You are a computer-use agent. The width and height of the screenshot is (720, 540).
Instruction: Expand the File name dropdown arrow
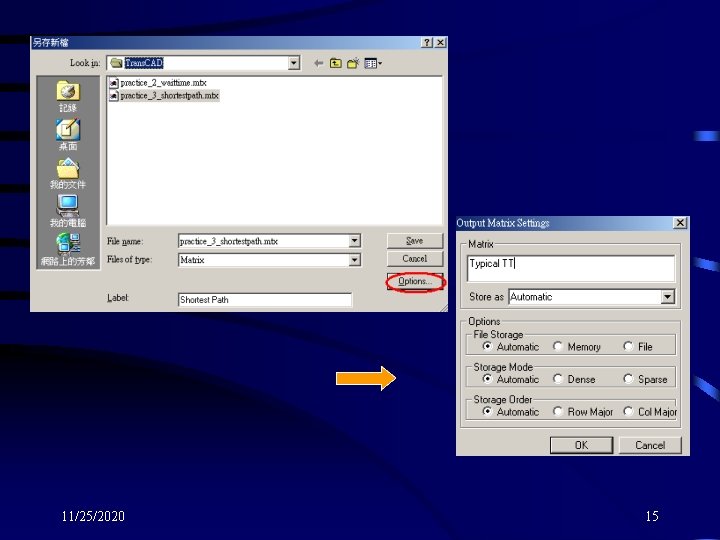(354, 241)
